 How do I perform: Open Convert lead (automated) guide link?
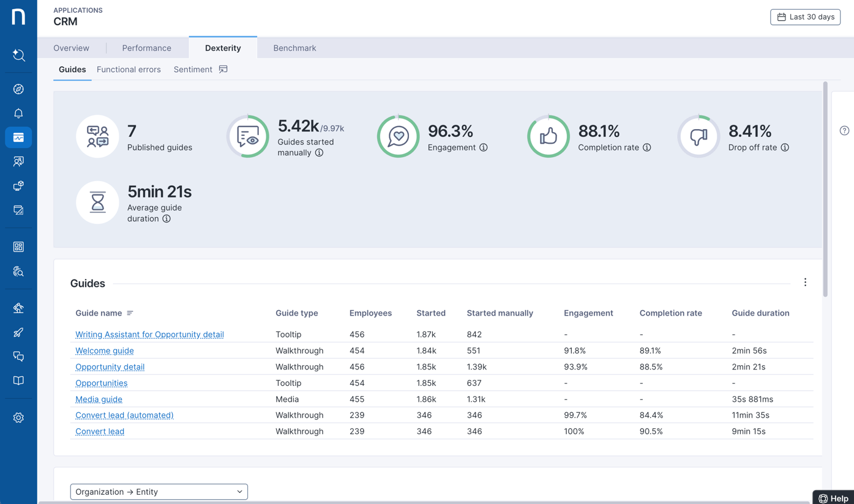124,415
